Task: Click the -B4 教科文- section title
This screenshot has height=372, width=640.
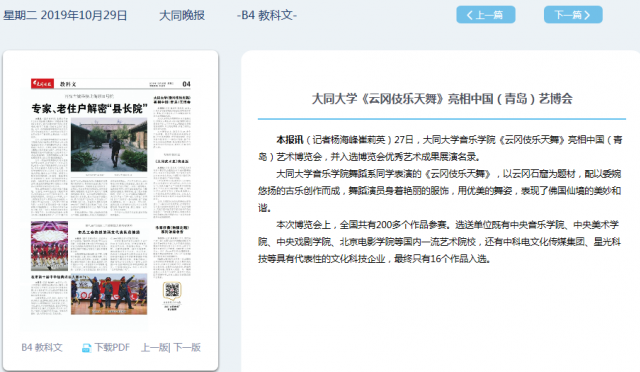Action: click(x=267, y=16)
